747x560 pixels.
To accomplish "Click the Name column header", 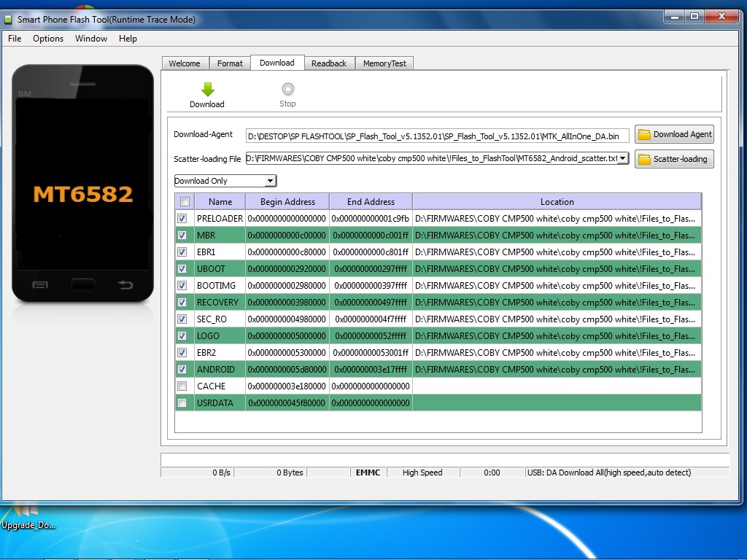I will pos(220,201).
